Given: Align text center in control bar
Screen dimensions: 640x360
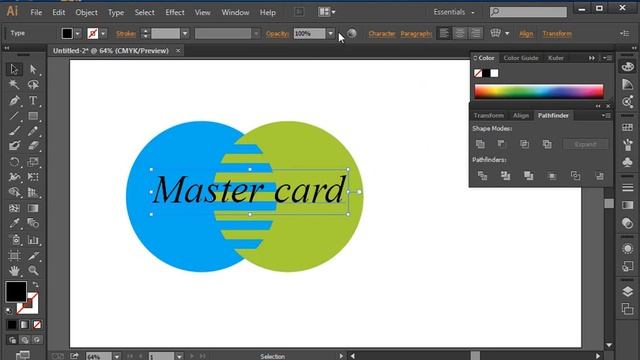Looking at the screenshot, I should [x=460, y=33].
